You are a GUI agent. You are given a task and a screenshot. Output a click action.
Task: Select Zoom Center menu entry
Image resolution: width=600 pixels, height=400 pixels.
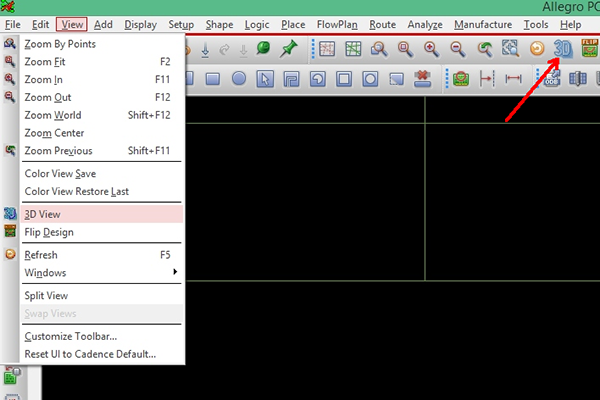tap(102, 133)
